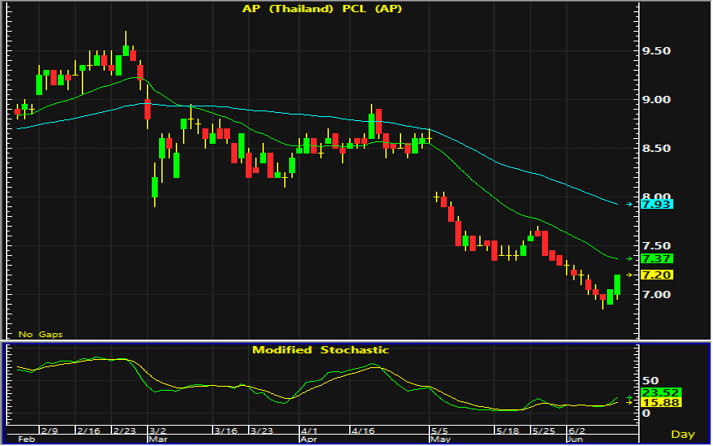Select the yellow 7.20 last price label
713x446 pixels.
[x=657, y=275]
